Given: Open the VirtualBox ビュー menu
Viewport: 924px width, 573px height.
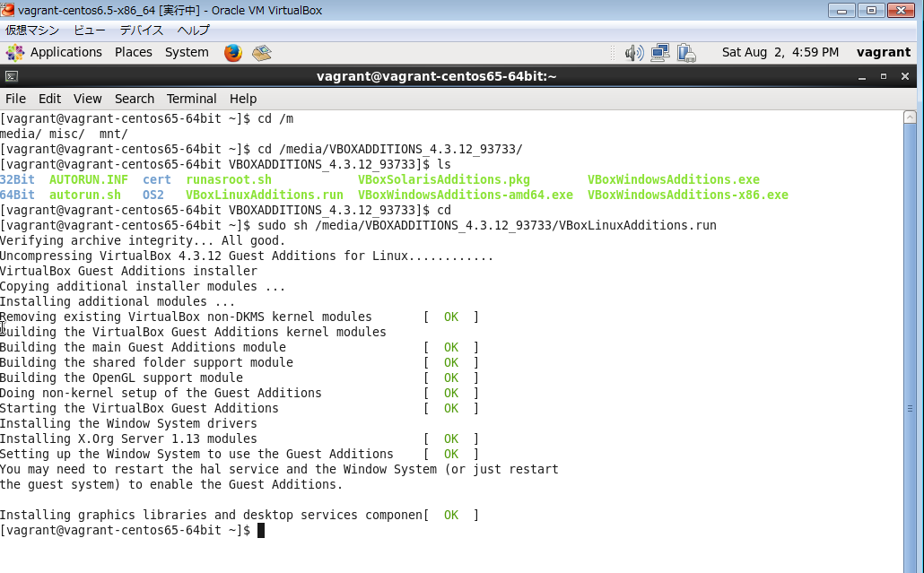Looking at the screenshot, I should pyautogui.click(x=90, y=30).
